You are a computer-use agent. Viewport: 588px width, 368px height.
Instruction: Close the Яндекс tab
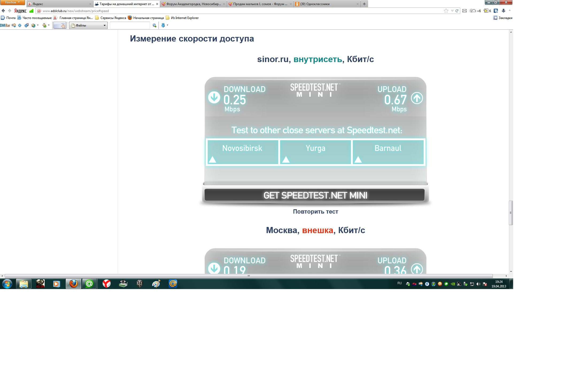(90, 4)
